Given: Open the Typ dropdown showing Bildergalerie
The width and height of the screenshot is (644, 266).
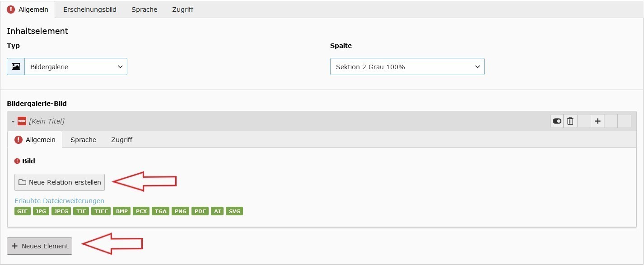Looking at the screenshot, I should click(x=76, y=66).
